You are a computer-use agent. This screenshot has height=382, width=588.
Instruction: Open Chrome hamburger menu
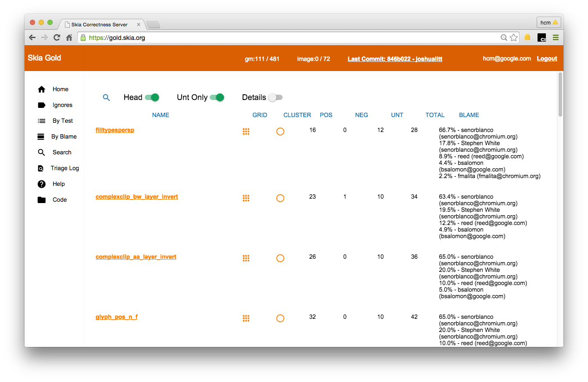(x=556, y=38)
